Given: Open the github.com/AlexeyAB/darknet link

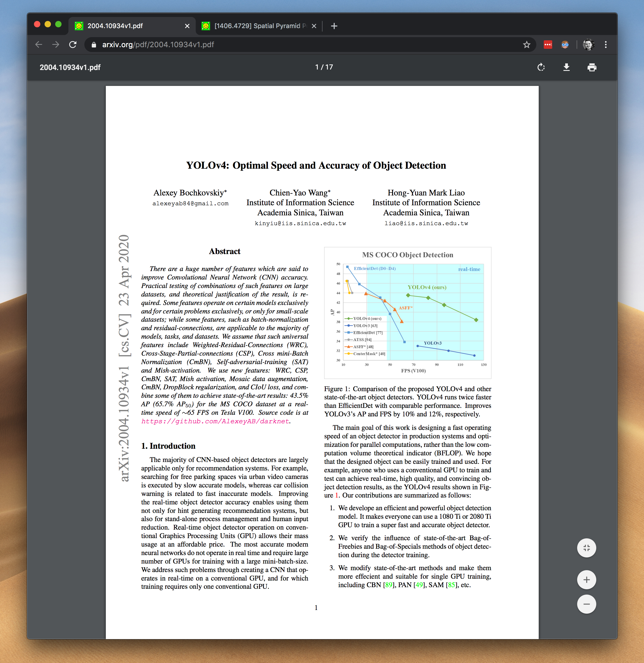Looking at the screenshot, I should (x=215, y=421).
